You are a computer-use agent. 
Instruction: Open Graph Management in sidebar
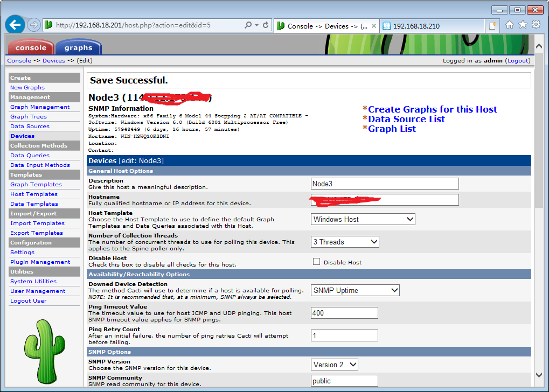[x=40, y=107]
